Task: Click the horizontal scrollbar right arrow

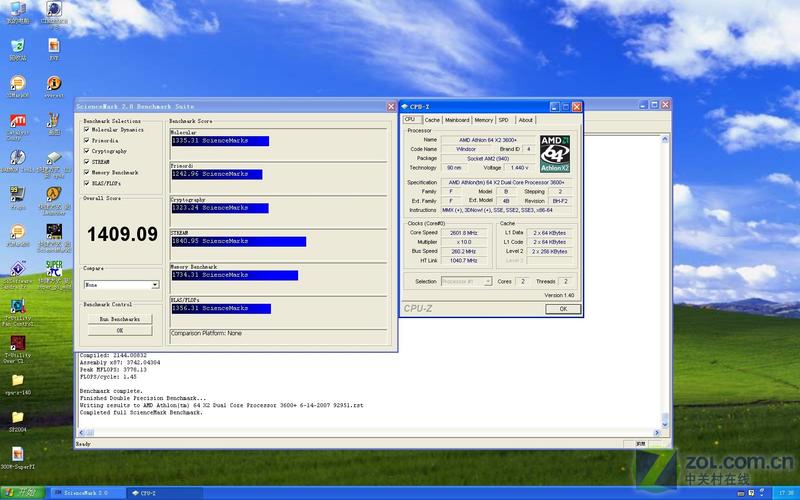Action: coord(657,433)
